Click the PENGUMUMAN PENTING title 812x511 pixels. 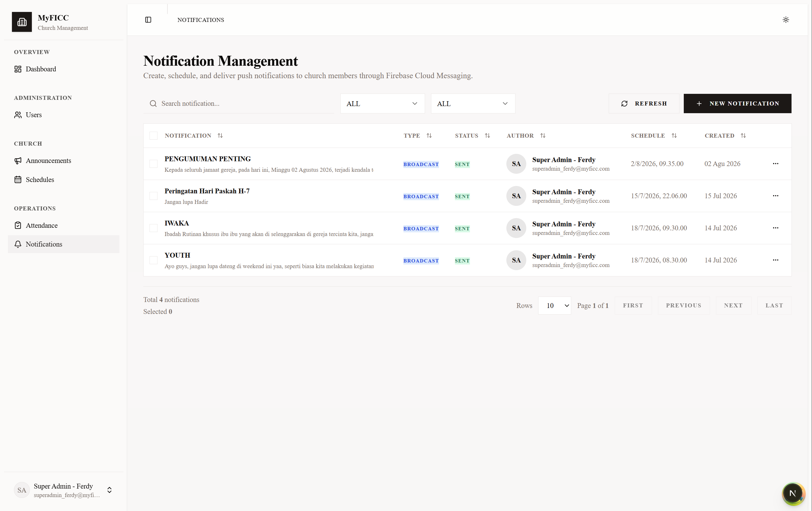coord(207,159)
